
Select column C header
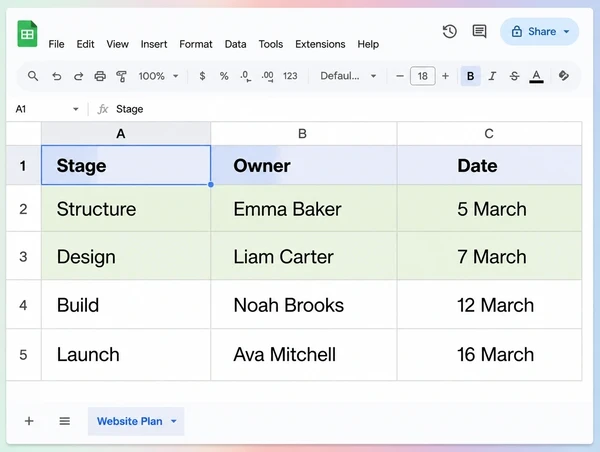(x=489, y=134)
